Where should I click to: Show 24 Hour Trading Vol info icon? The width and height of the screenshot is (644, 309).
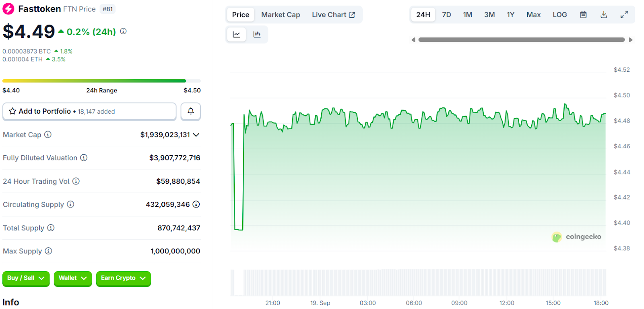point(76,181)
